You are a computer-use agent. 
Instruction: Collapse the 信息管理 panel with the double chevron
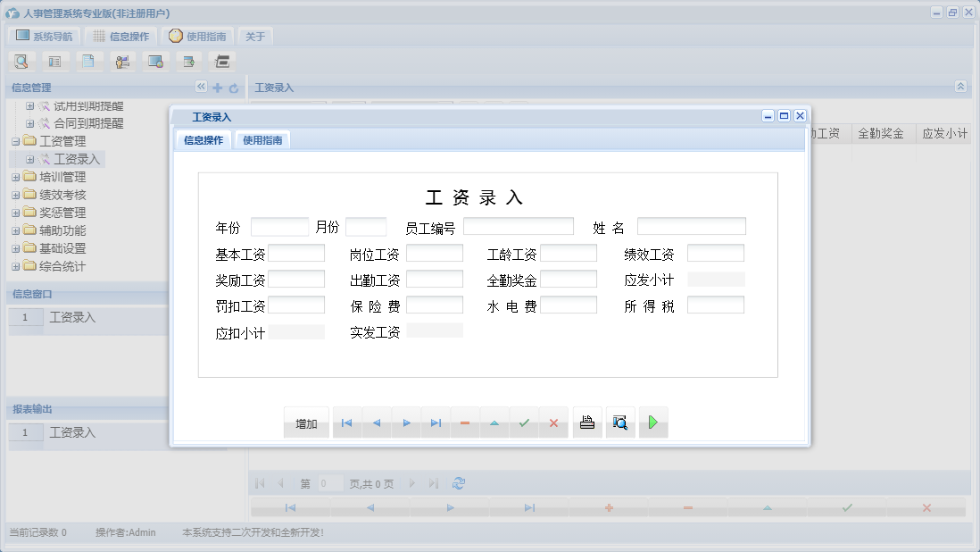[x=202, y=88]
